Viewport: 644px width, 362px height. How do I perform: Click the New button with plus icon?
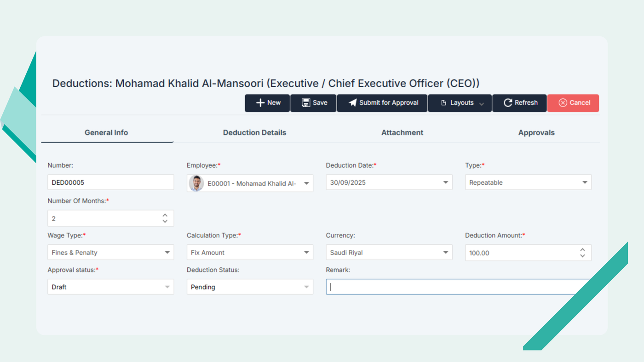pos(267,103)
